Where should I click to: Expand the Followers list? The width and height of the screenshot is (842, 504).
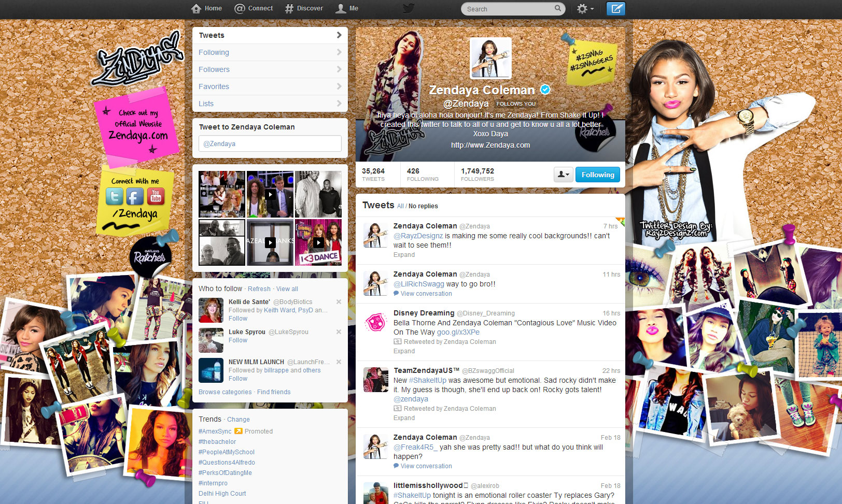click(270, 69)
